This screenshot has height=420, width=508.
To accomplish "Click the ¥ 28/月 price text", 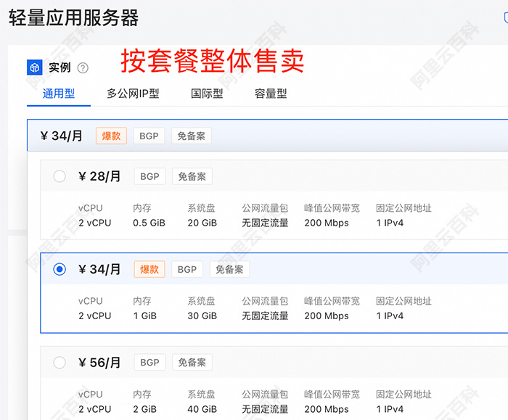I will click(x=99, y=176).
